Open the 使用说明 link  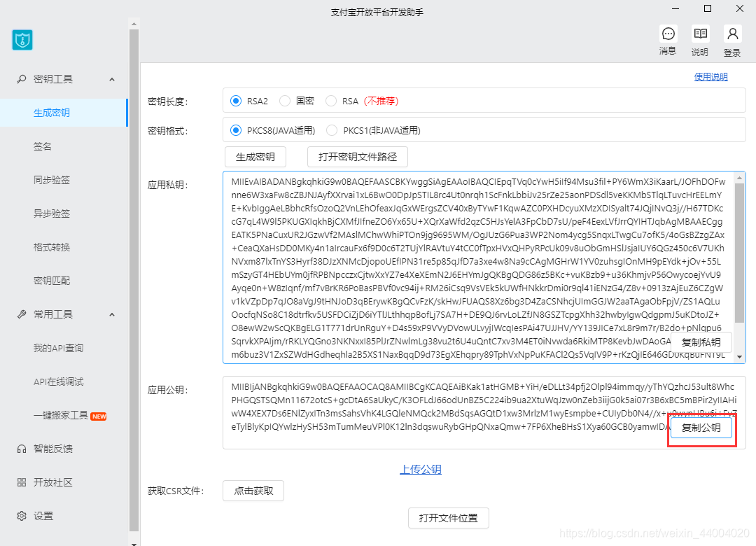710,77
